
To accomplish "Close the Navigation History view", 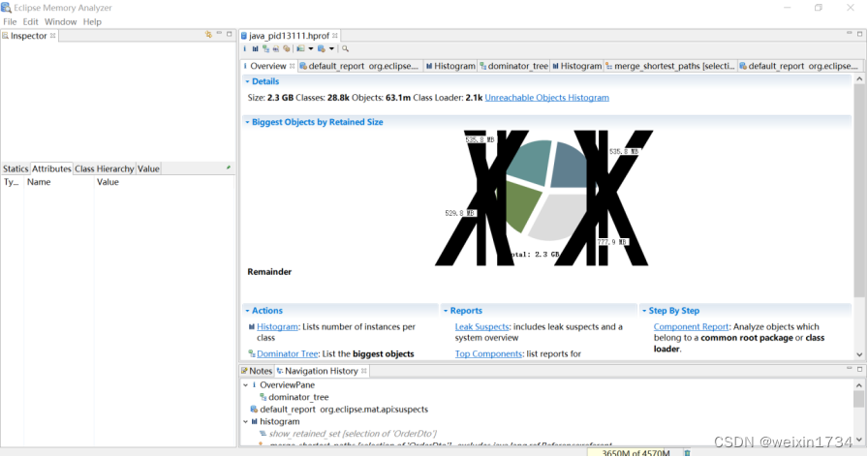I will pos(363,371).
